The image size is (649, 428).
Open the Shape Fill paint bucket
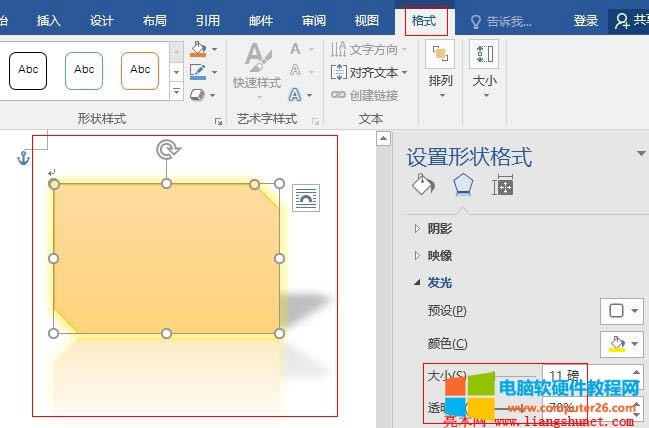[198, 49]
